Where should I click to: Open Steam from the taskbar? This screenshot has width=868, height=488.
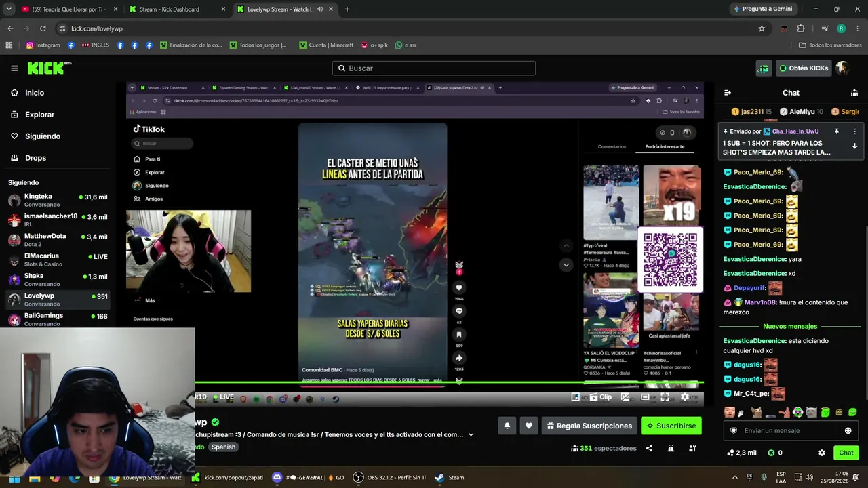450,477
